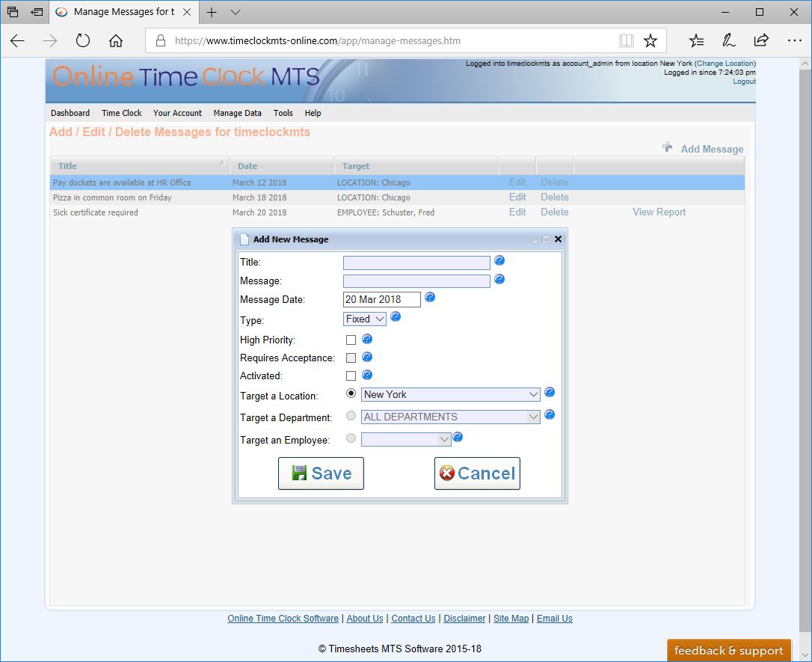Select the Target an Employee radio button

[x=351, y=438]
